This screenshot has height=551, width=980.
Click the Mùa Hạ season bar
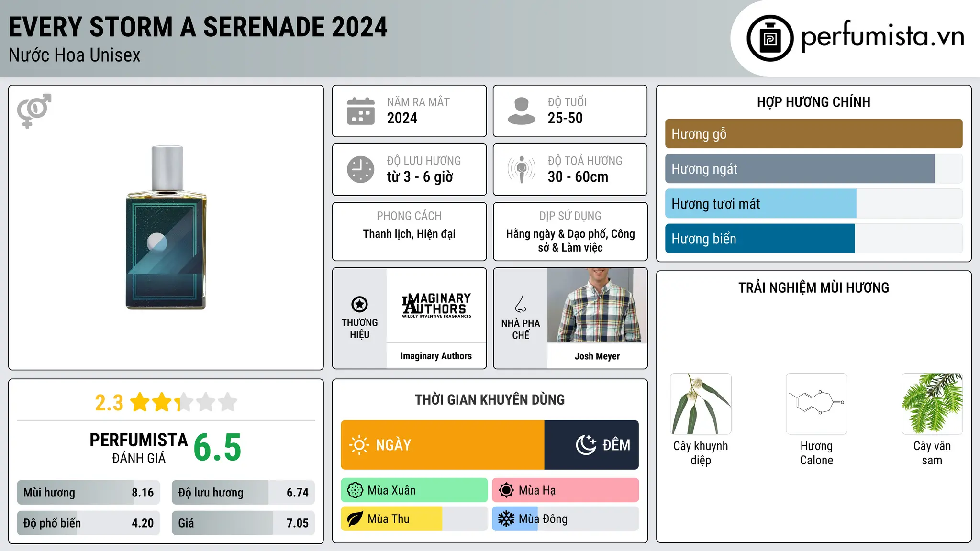pyautogui.click(x=565, y=490)
